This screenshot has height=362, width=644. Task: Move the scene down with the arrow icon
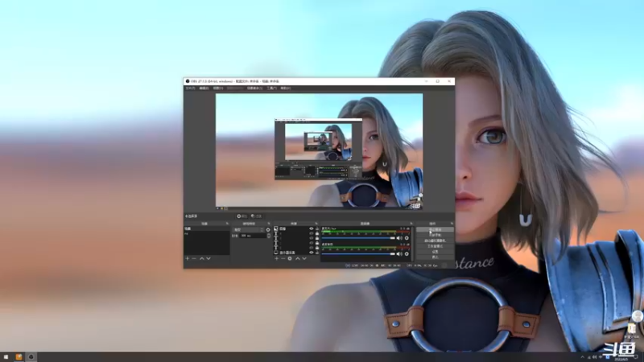[208, 258]
